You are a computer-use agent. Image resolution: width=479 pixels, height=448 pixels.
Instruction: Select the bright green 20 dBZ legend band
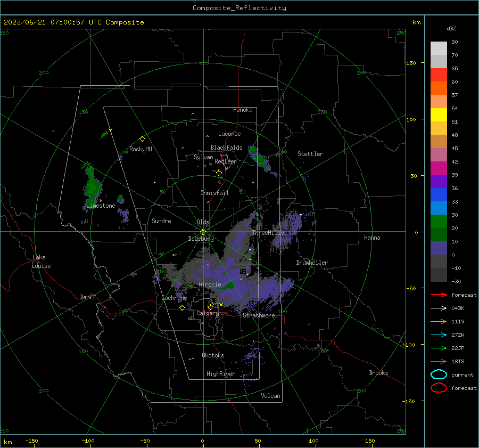[439, 222]
